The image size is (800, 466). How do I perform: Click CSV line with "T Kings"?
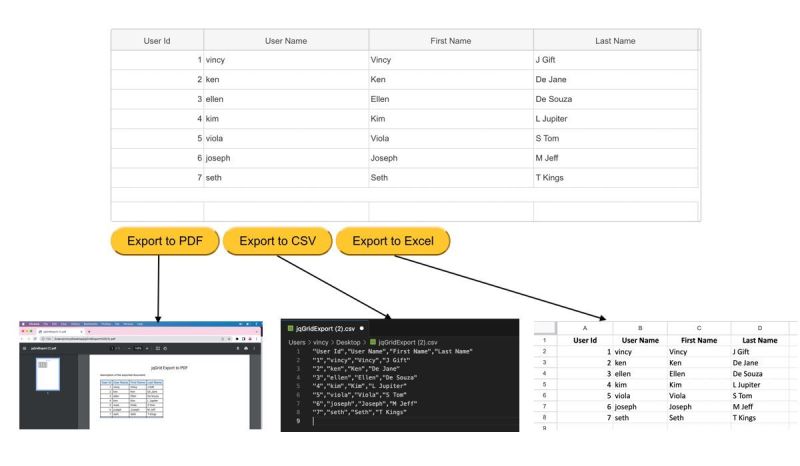coord(359,412)
